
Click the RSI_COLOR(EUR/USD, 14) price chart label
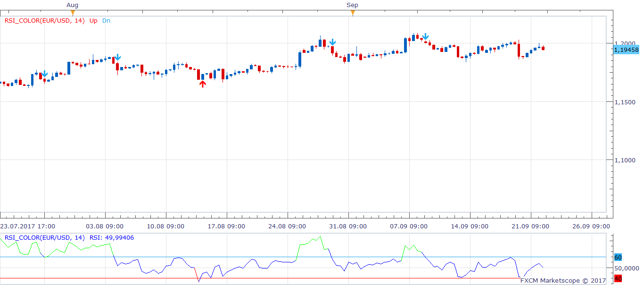pos(44,21)
